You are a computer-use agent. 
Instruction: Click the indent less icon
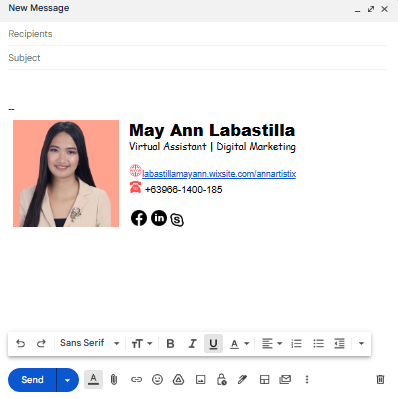click(x=339, y=343)
